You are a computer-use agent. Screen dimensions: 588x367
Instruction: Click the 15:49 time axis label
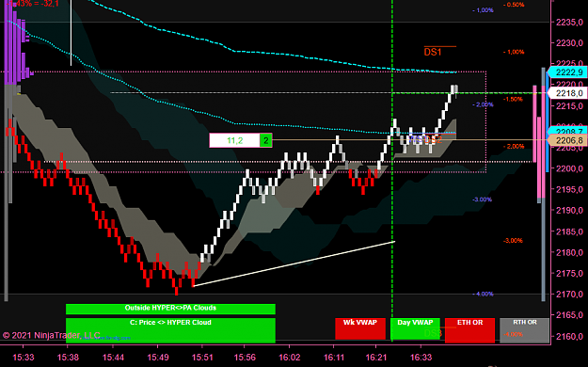(158, 358)
